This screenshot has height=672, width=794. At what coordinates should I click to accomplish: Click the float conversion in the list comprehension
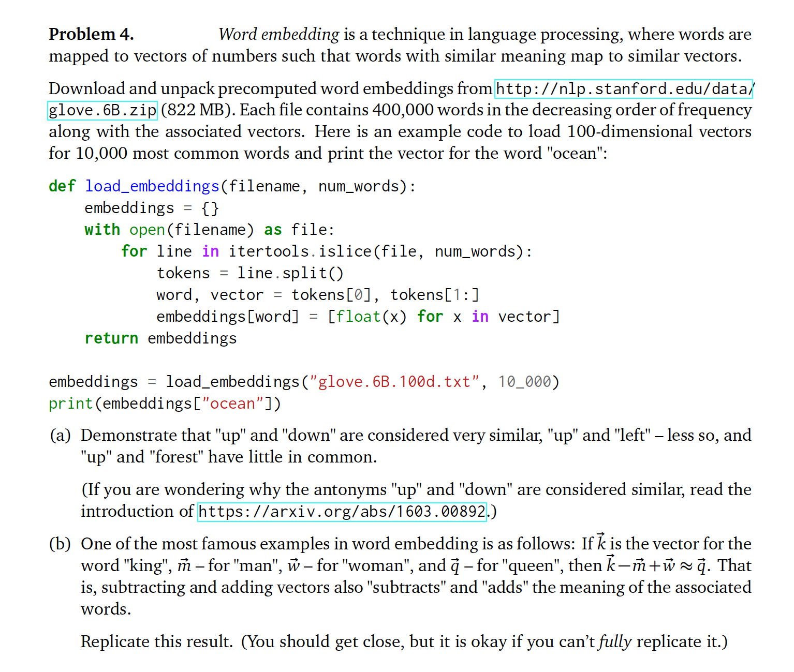(360, 316)
